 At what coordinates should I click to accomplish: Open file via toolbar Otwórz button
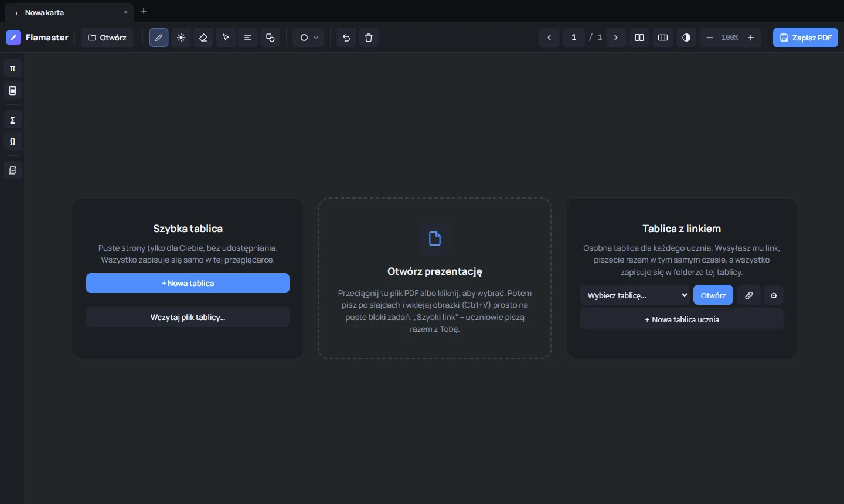coord(107,38)
